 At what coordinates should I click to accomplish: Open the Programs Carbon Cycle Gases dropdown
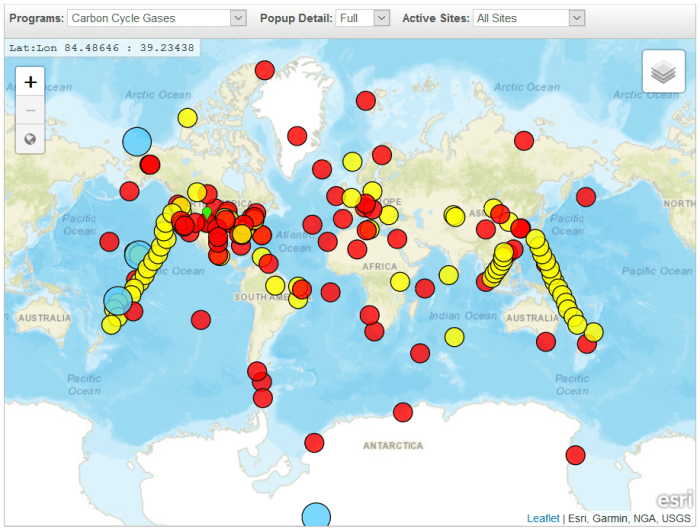[x=157, y=18]
